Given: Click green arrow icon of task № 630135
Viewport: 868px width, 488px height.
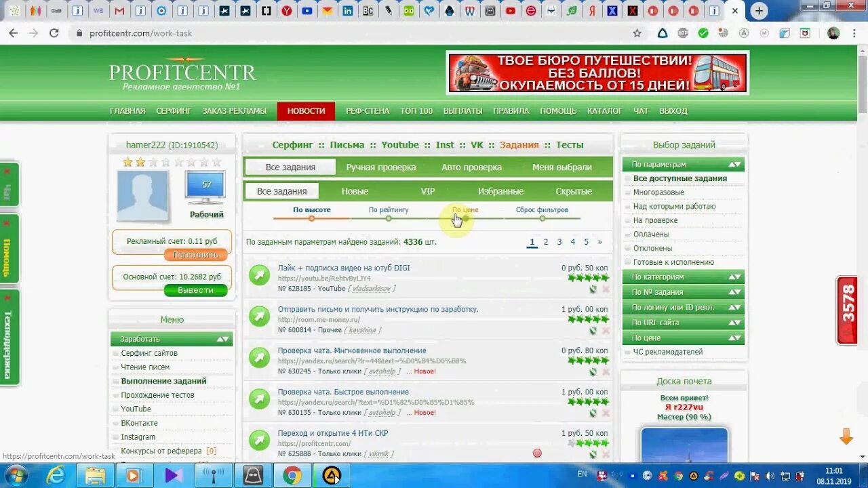Looking at the screenshot, I should pyautogui.click(x=259, y=399).
